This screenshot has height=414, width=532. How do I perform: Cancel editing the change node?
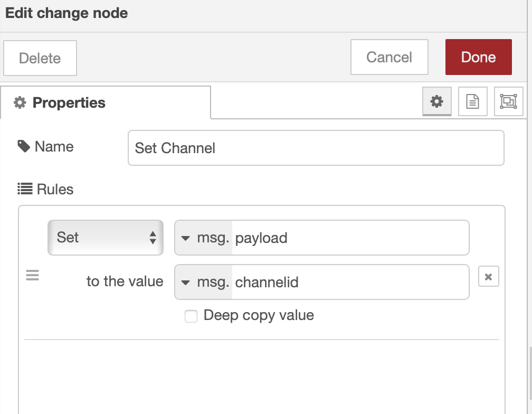389,57
